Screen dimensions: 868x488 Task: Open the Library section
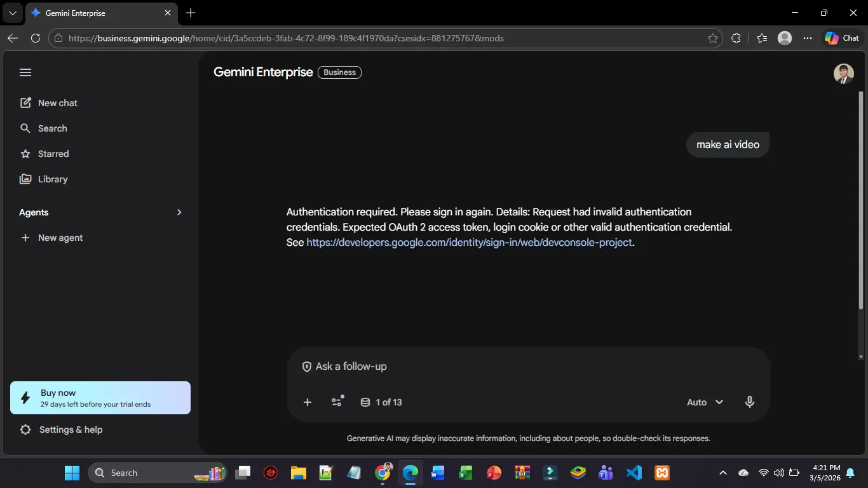[x=44, y=179]
